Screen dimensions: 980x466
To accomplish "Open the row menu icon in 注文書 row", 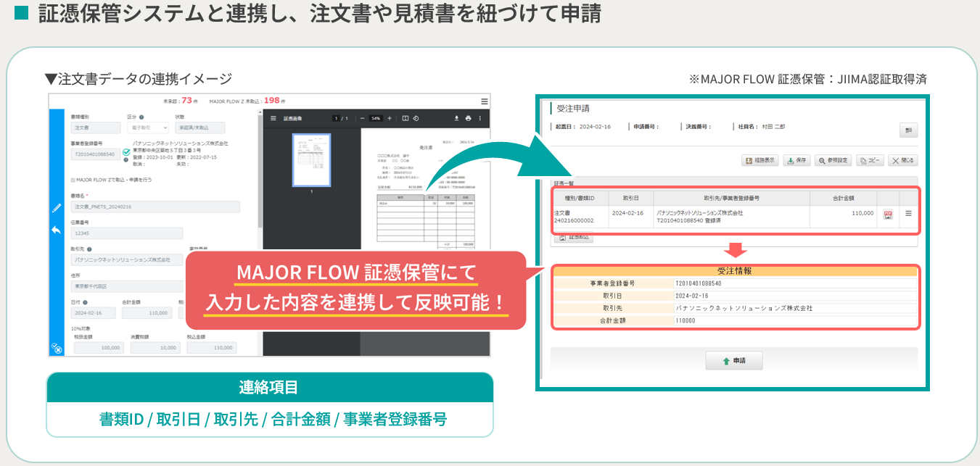I will point(908,214).
